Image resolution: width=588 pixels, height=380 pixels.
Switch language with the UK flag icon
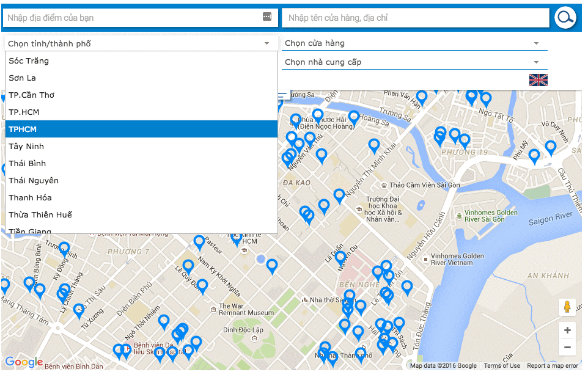538,80
